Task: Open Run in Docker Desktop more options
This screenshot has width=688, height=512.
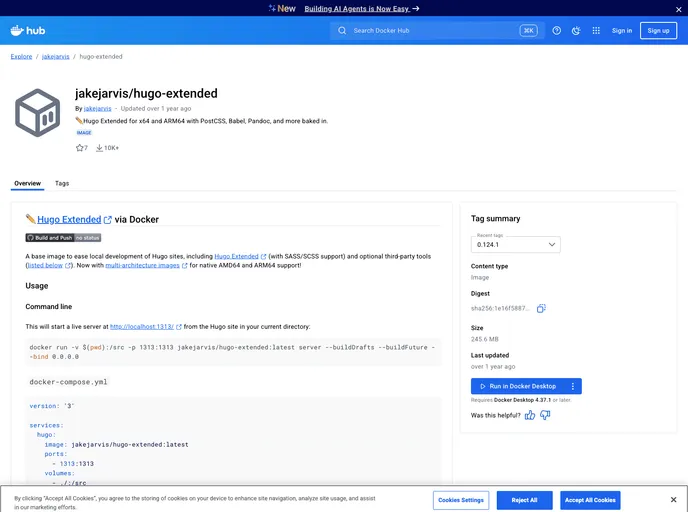Action: coord(573,386)
